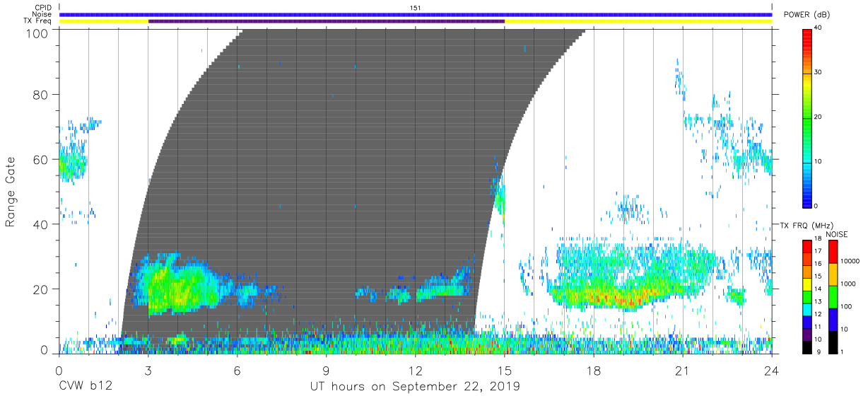Click the 20 tick on the POWER scale

coord(819,117)
